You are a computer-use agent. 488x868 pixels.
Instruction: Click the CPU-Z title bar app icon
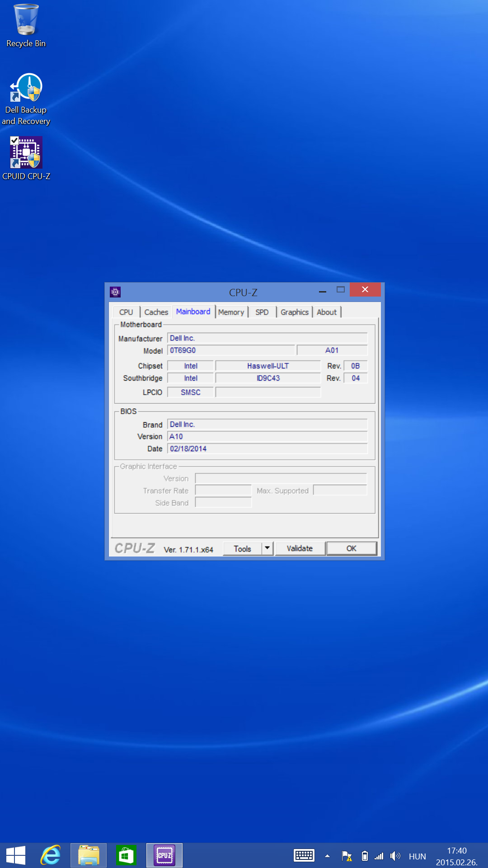[115, 292]
